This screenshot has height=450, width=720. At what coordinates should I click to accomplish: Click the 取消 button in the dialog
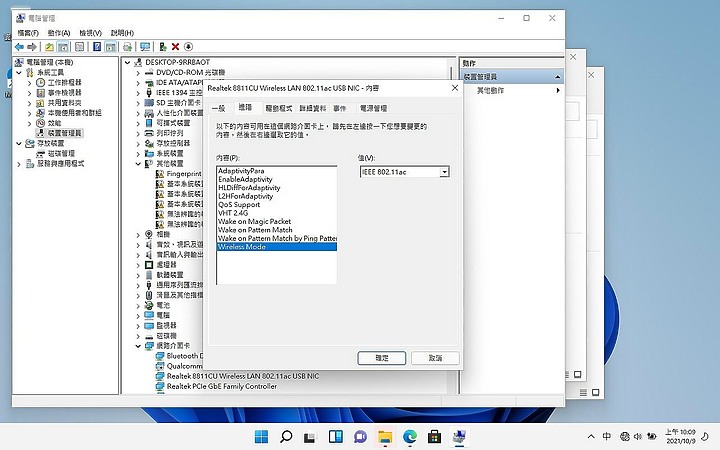click(x=435, y=358)
